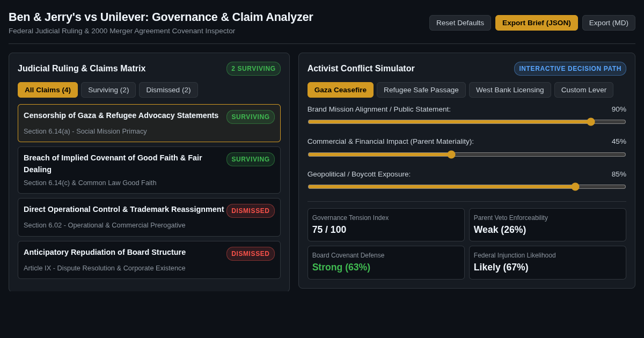Click 'Section 6.14(c) & Common Law Good Faith'
The height and width of the screenshot is (338, 644).
point(90,183)
